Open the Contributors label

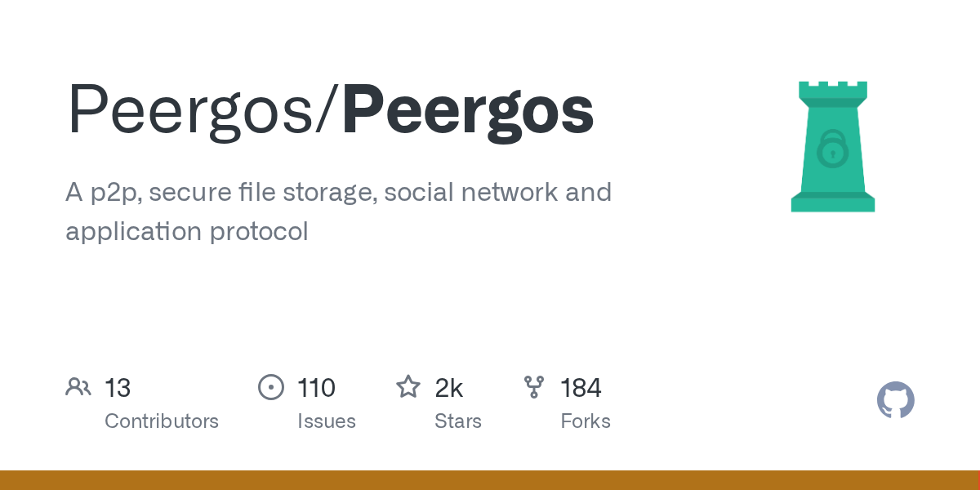pos(162,421)
